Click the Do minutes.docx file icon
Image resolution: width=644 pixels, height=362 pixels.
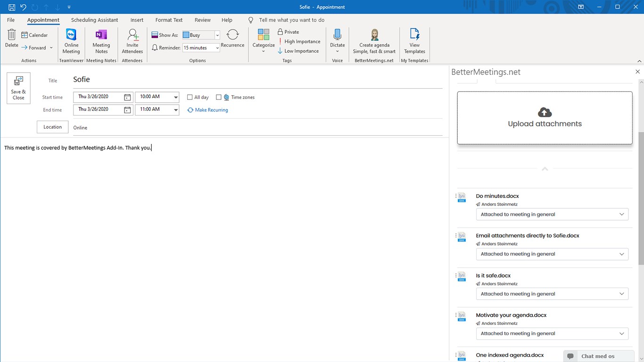click(462, 197)
